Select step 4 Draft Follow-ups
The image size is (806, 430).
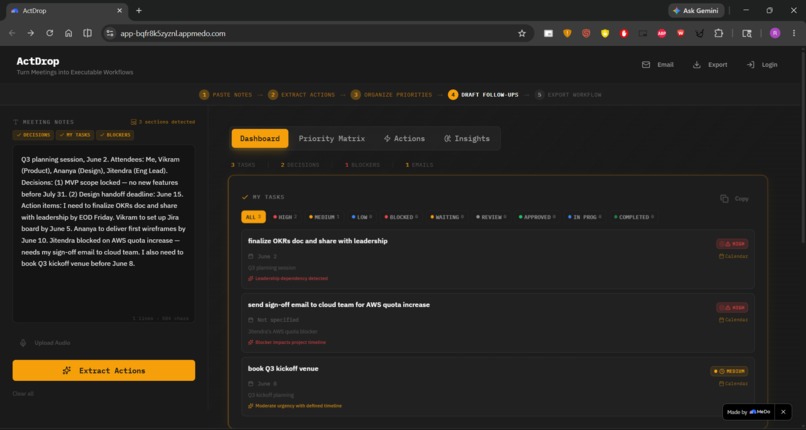pyautogui.click(x=483, y=95)
